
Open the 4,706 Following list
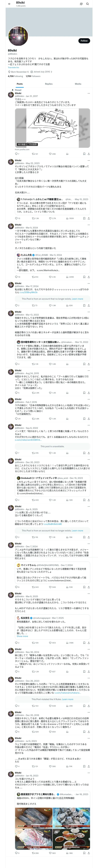click(x=15, y=76)
